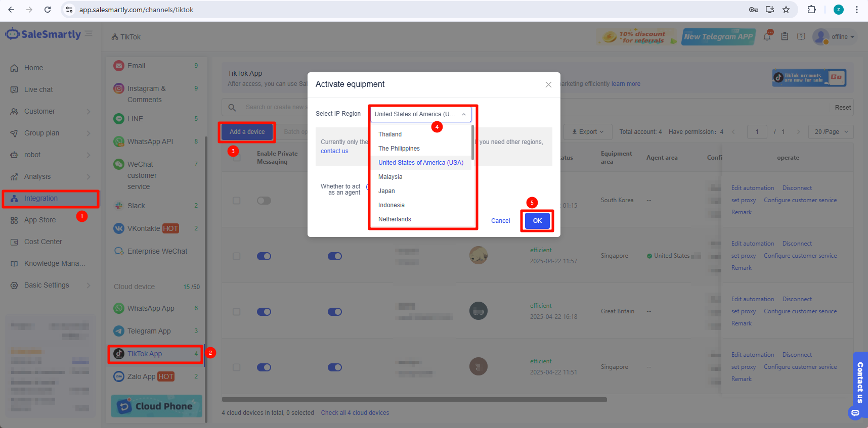This screenshot has width=868, height=428.
Task: Click the contact us link in dialog
Action: 334,151
